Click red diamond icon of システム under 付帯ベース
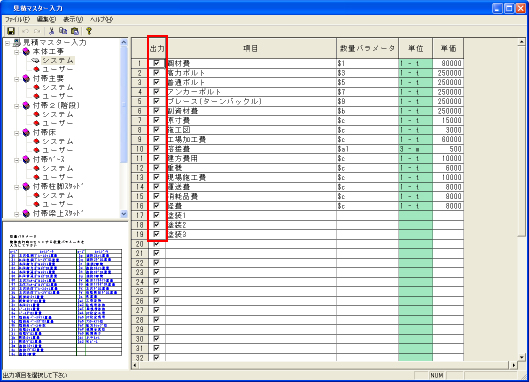This screenshot has width=529, height=382. (x=36, y=169)
